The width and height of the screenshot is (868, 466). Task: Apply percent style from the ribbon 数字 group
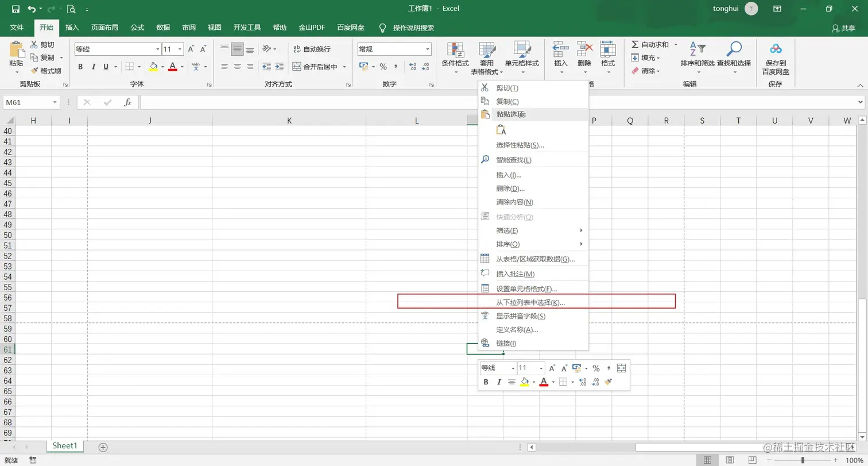pos(383,67)
